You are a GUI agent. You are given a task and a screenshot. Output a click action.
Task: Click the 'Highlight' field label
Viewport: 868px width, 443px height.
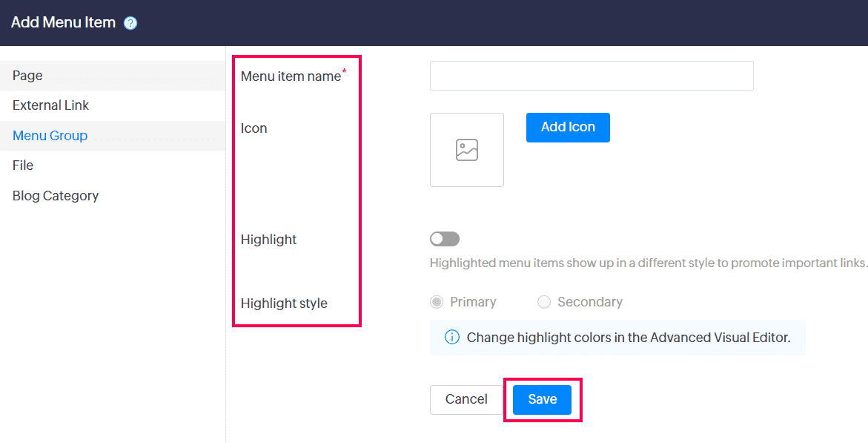click(268, 240)
